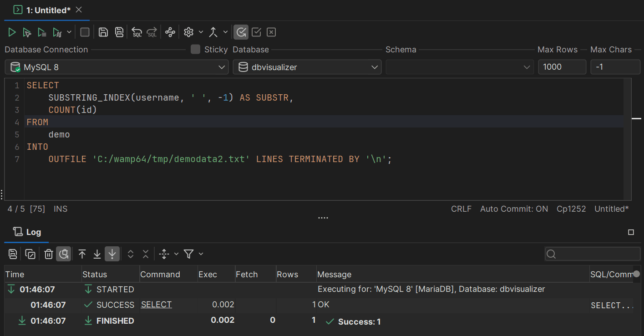Execute the current SQL statement
Image resolution: width=644 pixels, height=336 pixels.
pyautogui.click(x=27, y=32)
